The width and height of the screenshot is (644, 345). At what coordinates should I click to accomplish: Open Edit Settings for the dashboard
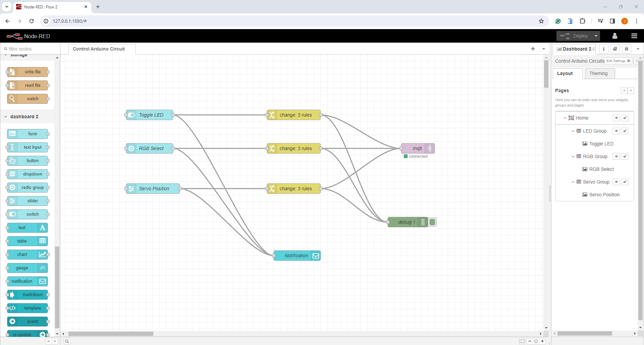619,61
